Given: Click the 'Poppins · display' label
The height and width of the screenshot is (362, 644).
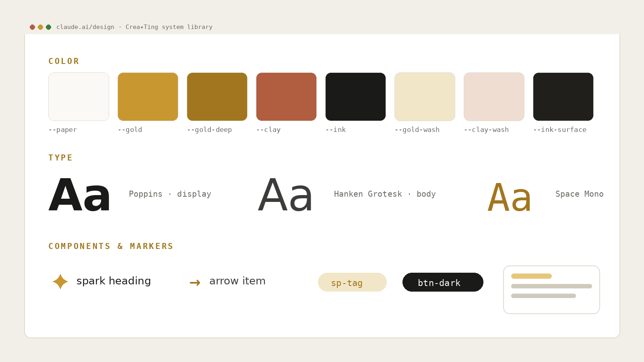Looking at the screenshot, I should point(170,194).
